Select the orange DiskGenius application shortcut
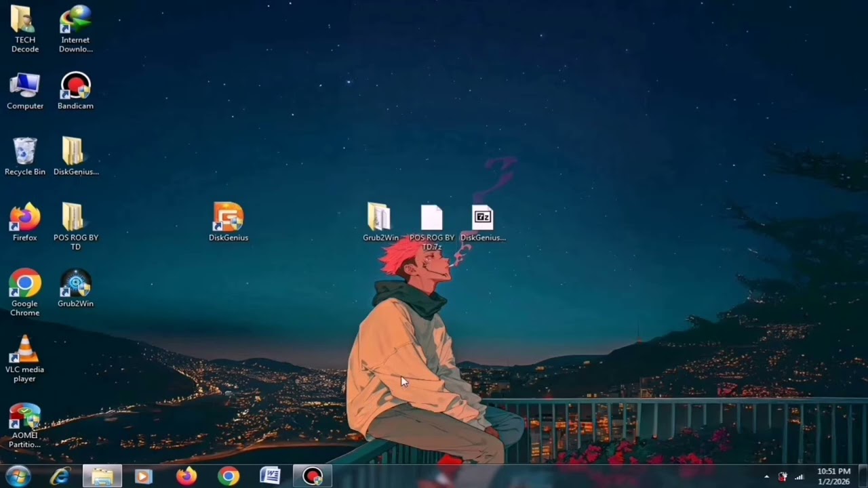The width and height of the screenshot is (868, 488). tap(229, 222)
